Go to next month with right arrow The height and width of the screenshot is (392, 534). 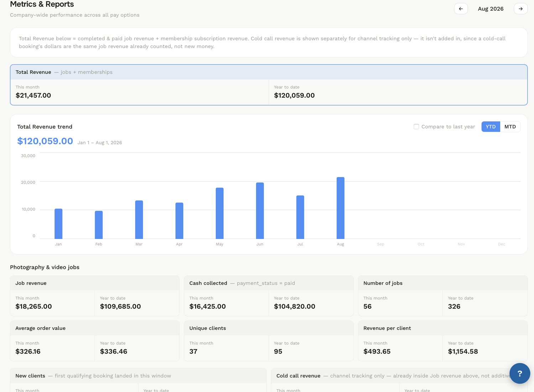click(x=520, y=9)
